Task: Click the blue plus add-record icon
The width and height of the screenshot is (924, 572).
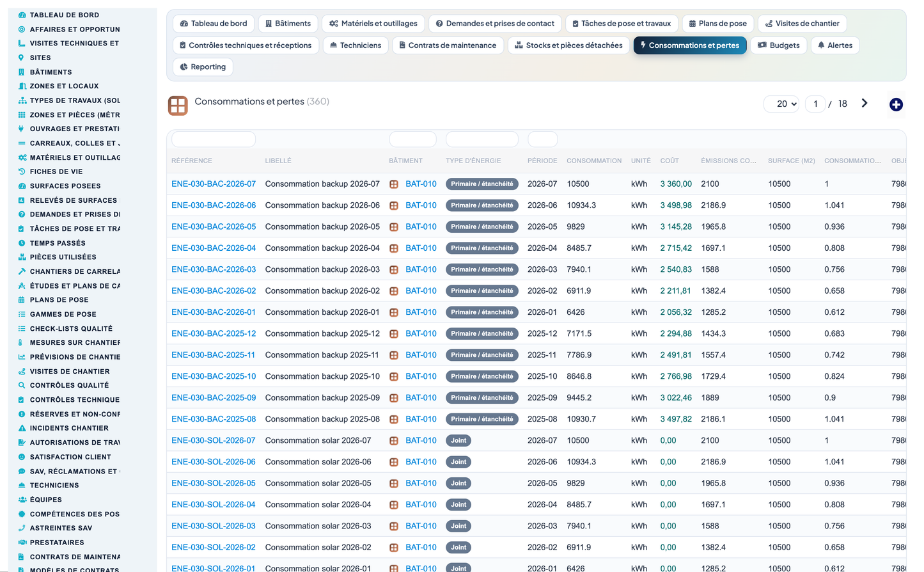Action: [896, 104]
